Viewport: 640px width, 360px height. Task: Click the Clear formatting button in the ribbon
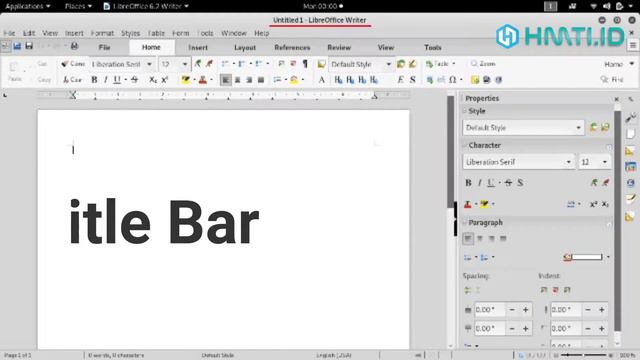point(73,80)
